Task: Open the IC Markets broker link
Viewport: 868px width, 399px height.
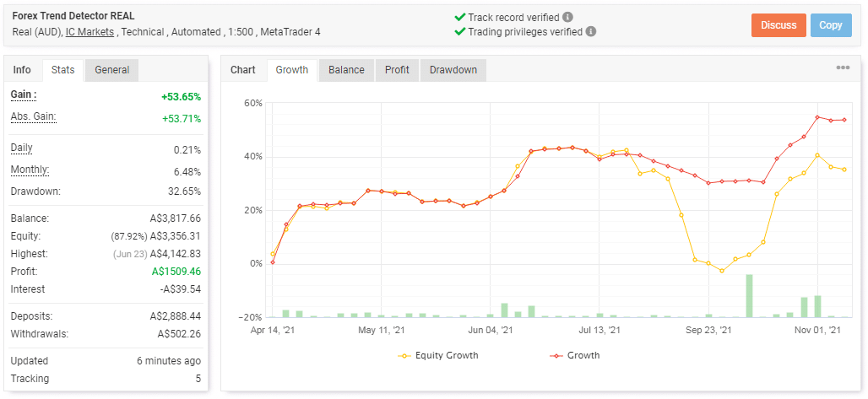Action: [90, 32]
